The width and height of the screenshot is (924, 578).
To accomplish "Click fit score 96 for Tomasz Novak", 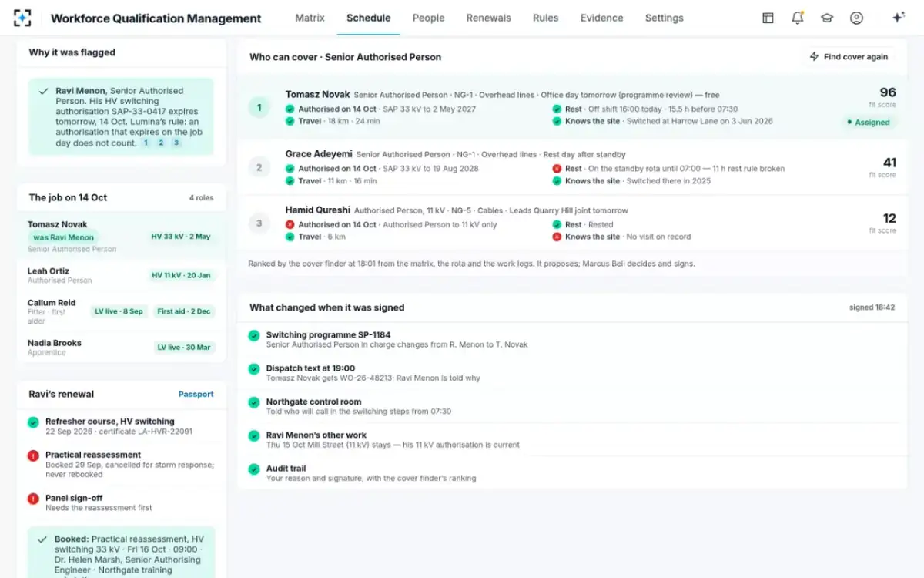I will 888,92.
